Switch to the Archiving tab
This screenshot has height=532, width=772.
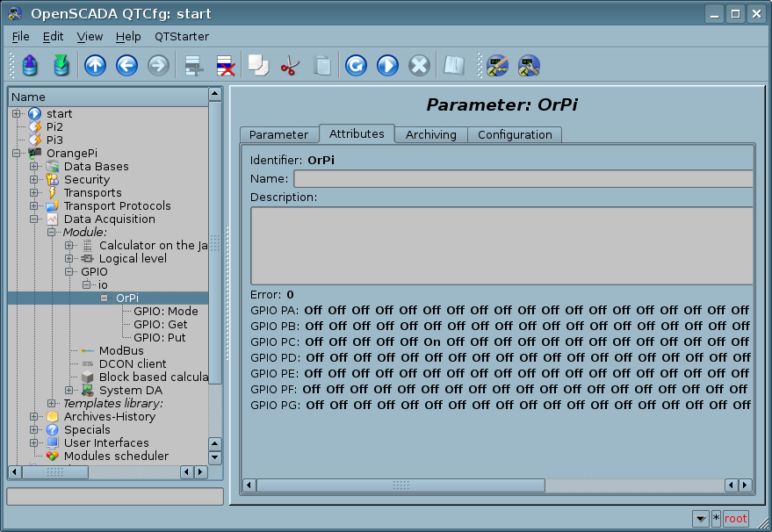pos(430,135)
